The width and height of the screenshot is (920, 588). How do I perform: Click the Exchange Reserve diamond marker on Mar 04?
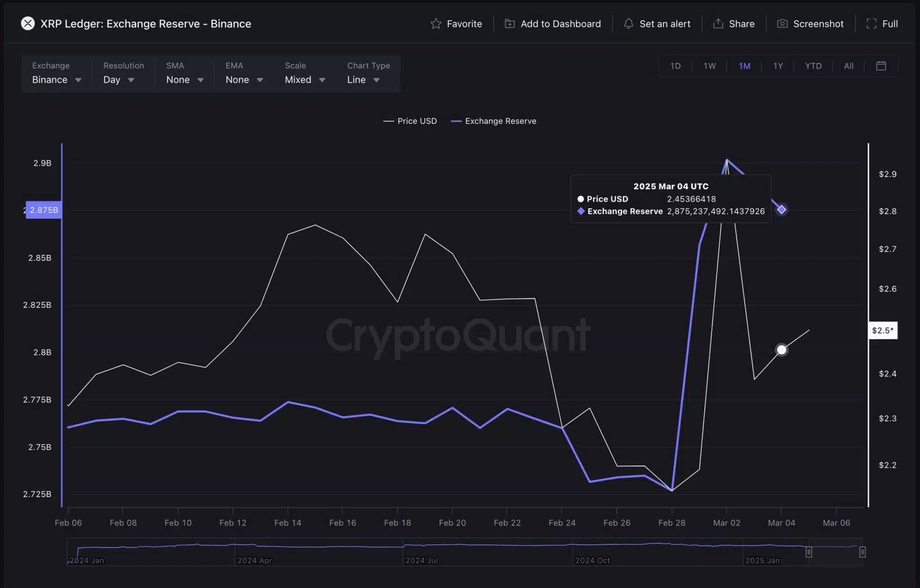coord(782,209)
